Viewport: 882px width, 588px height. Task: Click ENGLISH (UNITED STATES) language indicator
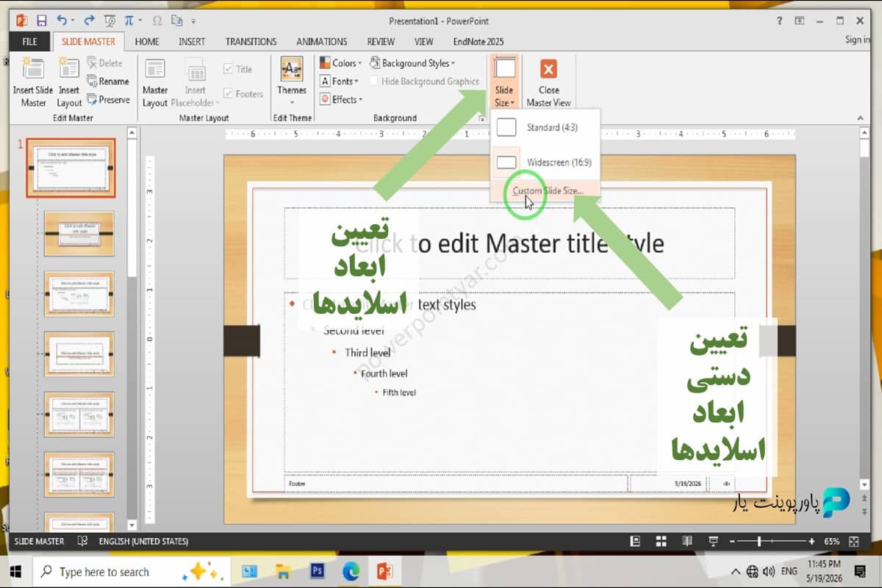pos(143,541)
